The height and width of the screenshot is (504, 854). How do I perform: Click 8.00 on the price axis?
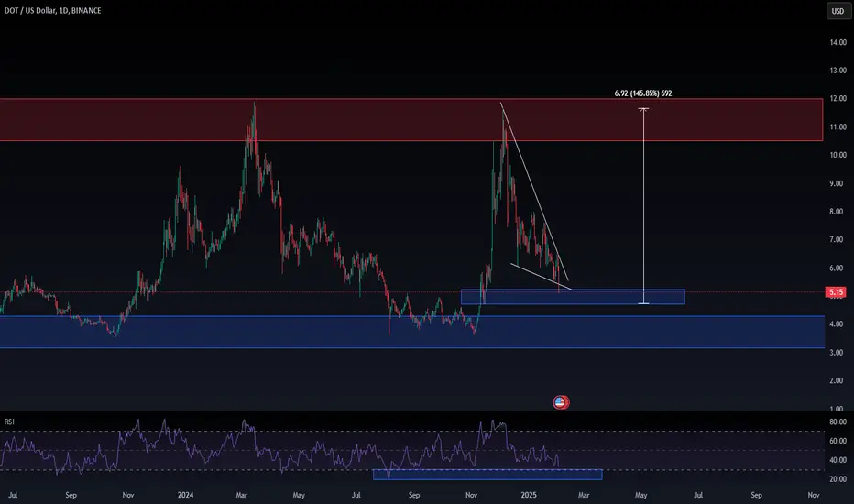(x=838, y=212)
